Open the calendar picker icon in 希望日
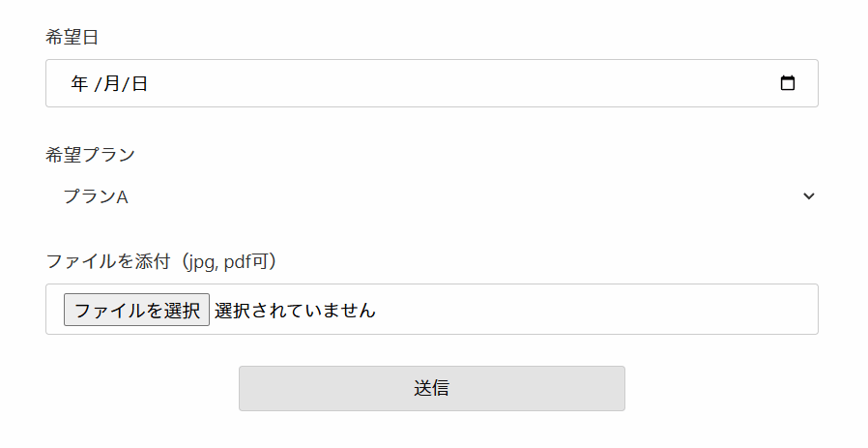 tap(787, 83)
